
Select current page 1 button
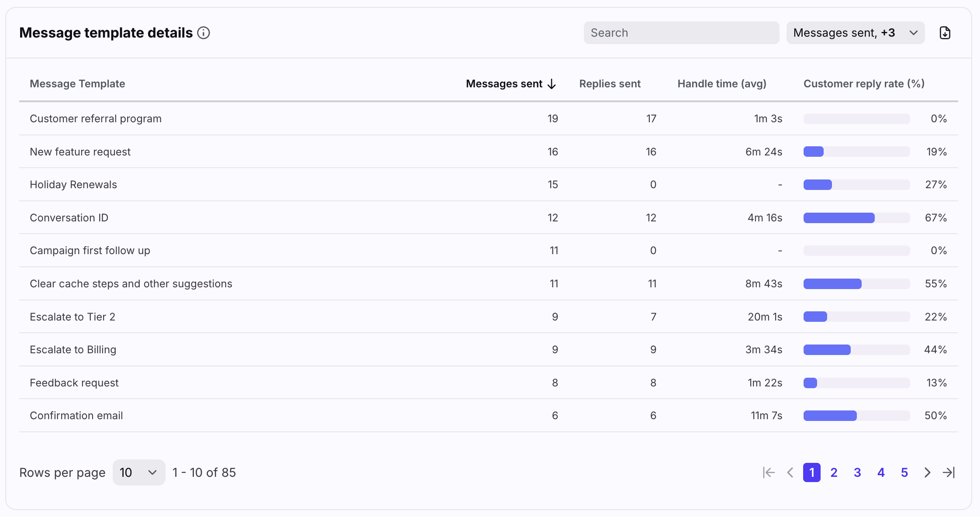(x=811, y=472)
